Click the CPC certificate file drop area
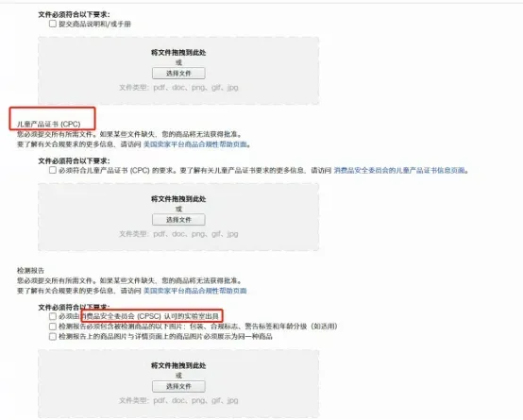Viewport: 523px width, 420px height. (178, 217)
